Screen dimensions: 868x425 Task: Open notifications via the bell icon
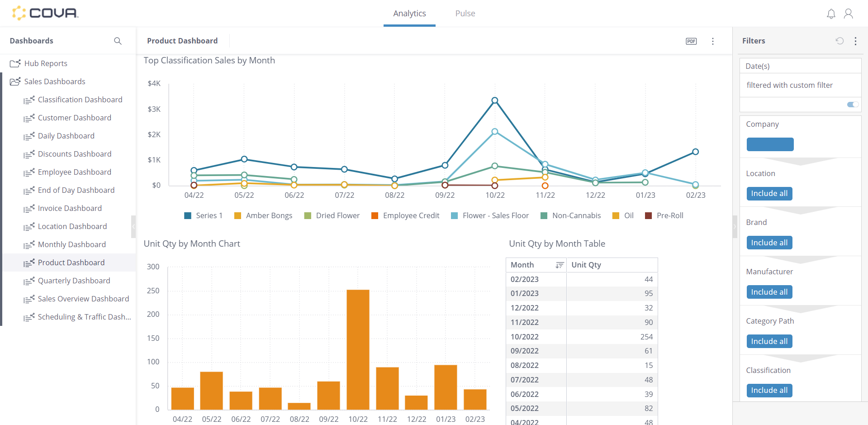830,14
